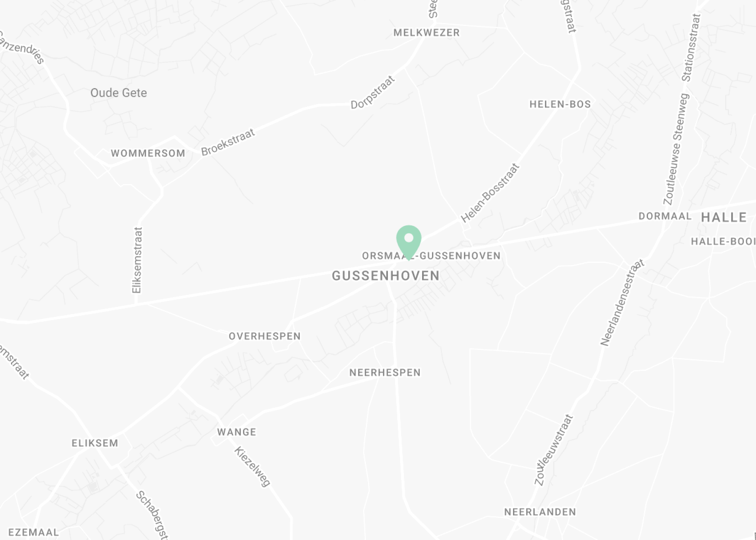Screen dimensions: 756x540
Task: Select the GUSSENHOVEN town label
Action: [x=386, y=276]
